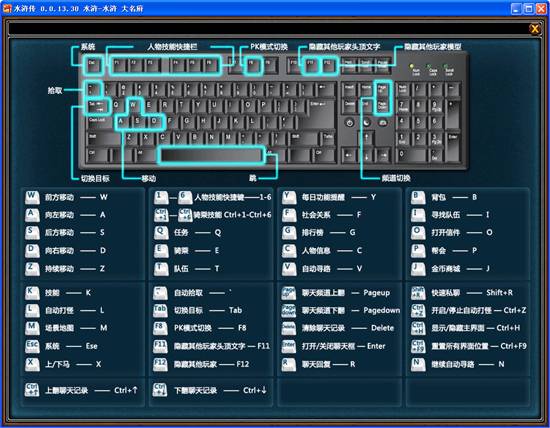Click the Esc key icon for 系统
This screenshot has width=550, height=428.
pos(32,346)
